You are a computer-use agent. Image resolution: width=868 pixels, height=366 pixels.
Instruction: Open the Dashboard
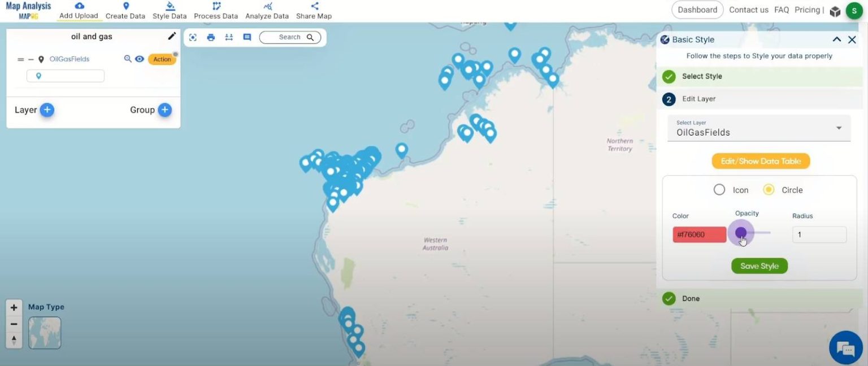[697, 10]
